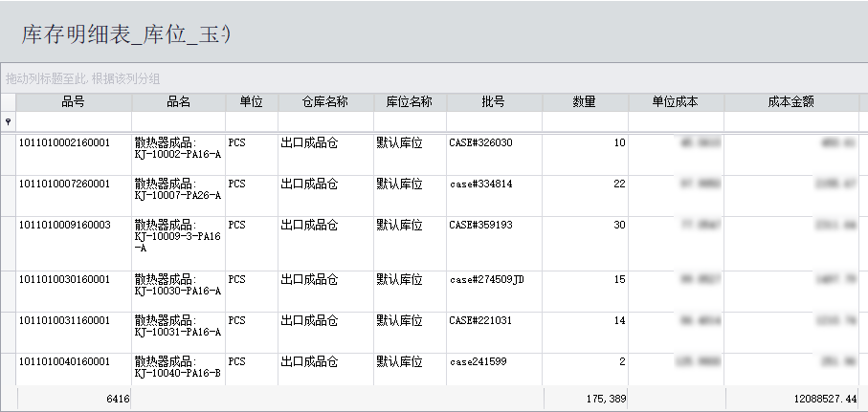Viewport: 868px width, 412px height.
Task: Click quantity 2 in case241599 row
Action: (x=623, y=361)
